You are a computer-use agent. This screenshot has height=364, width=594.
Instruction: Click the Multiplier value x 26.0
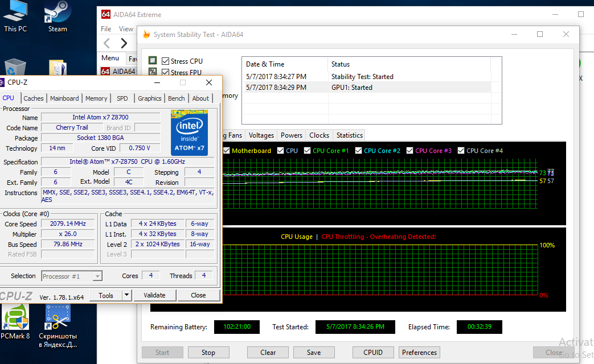click(68, 234)
